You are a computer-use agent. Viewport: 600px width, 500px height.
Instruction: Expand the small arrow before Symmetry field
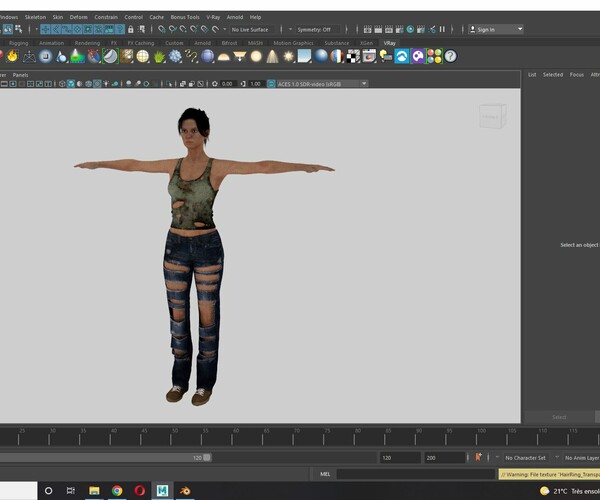point(290,29)
